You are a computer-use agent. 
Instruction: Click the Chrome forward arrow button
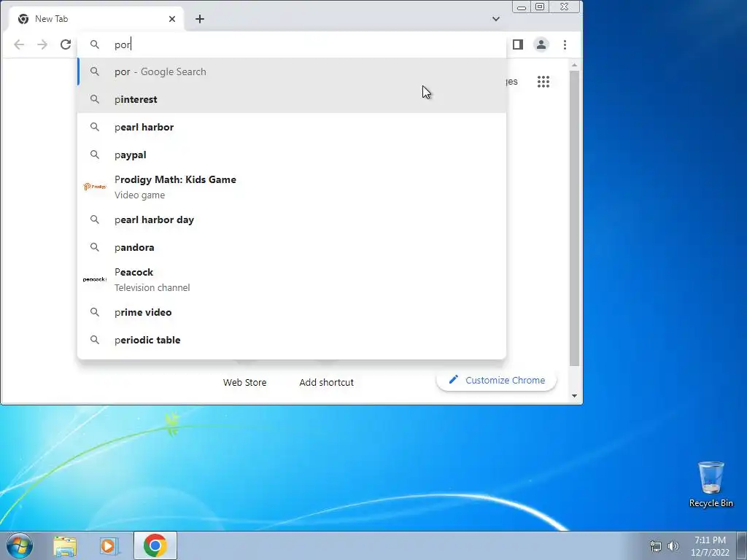coord(42,44)
